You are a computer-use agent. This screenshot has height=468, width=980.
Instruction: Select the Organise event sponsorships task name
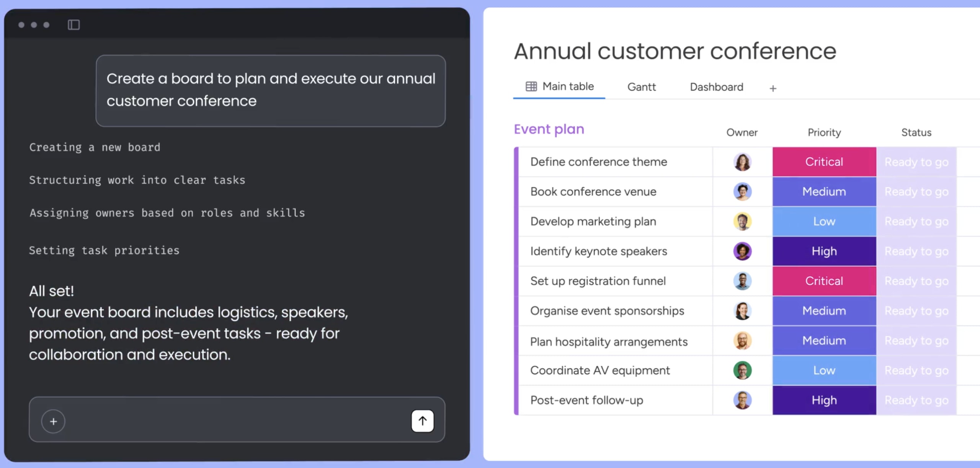coord(607,311)
